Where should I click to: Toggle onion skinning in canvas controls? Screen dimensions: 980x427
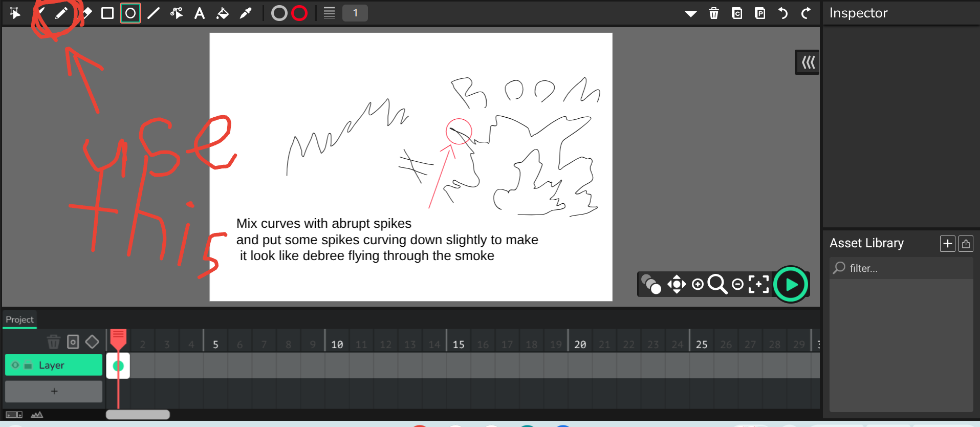(651, 284)
